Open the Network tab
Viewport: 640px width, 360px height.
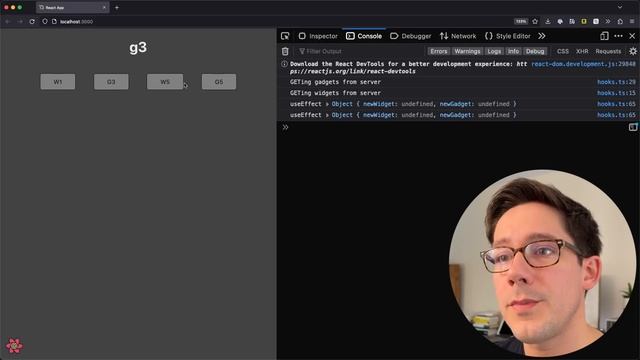[x=458, y=36]
